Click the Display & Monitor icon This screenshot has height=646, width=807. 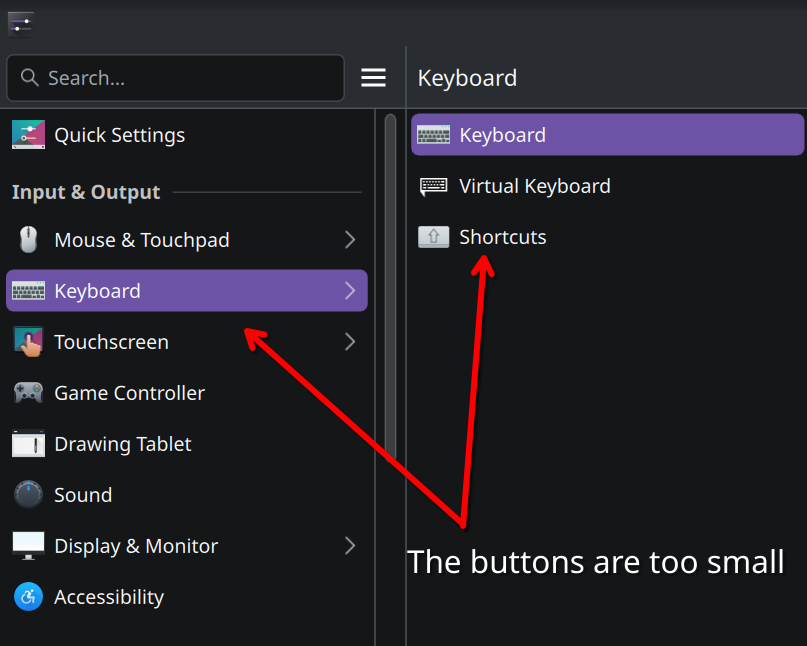pos(28,546)
